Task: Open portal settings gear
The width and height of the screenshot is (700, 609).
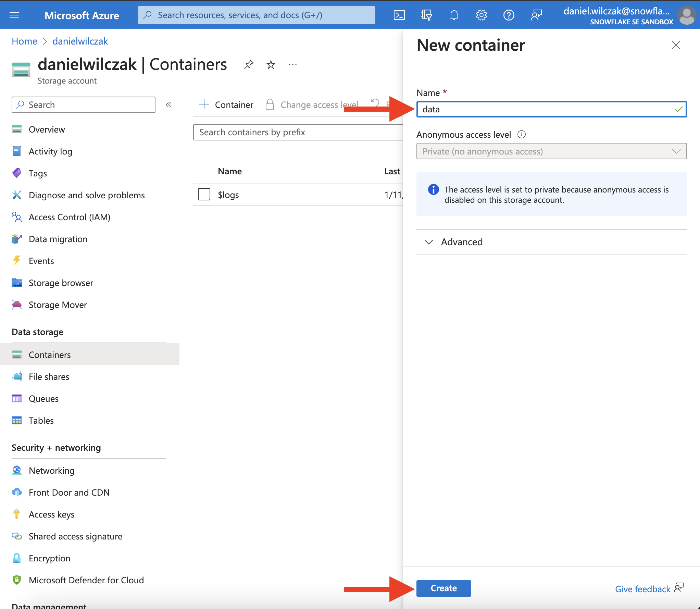Action: [x=481, y=15]
